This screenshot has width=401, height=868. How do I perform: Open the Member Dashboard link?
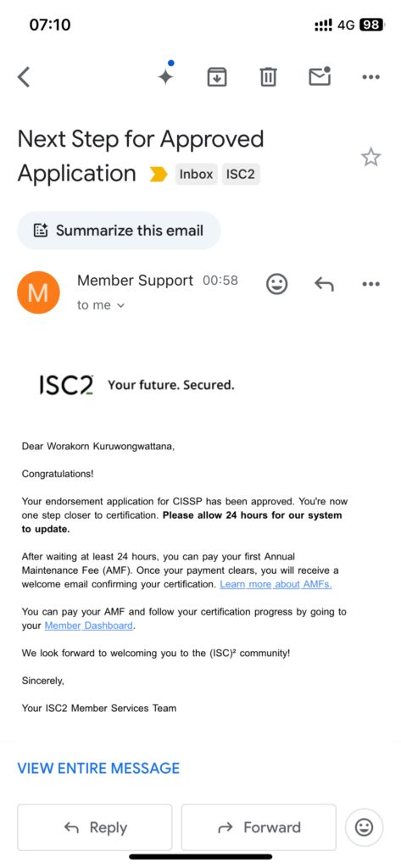(x=89, y=626)
